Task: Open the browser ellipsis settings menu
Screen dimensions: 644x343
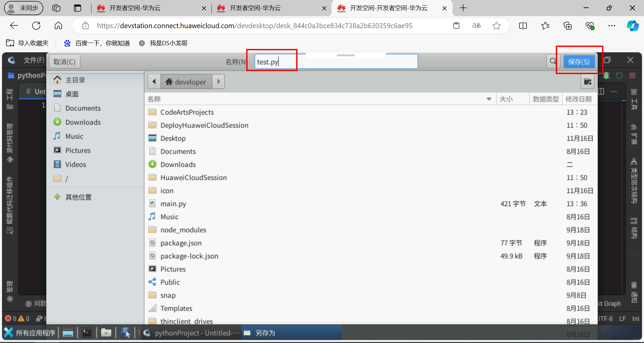Action: pyautogui.click(x=612, y=25)
